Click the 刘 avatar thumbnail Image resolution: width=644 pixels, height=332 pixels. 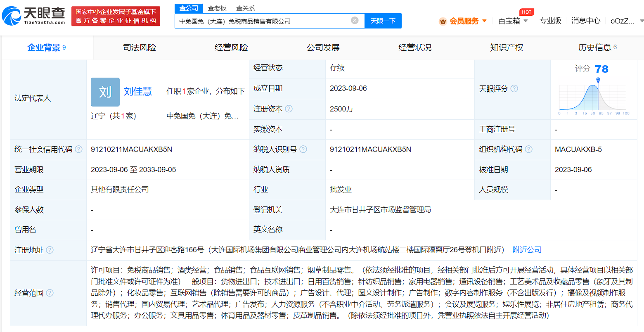[x=105, y=92]
